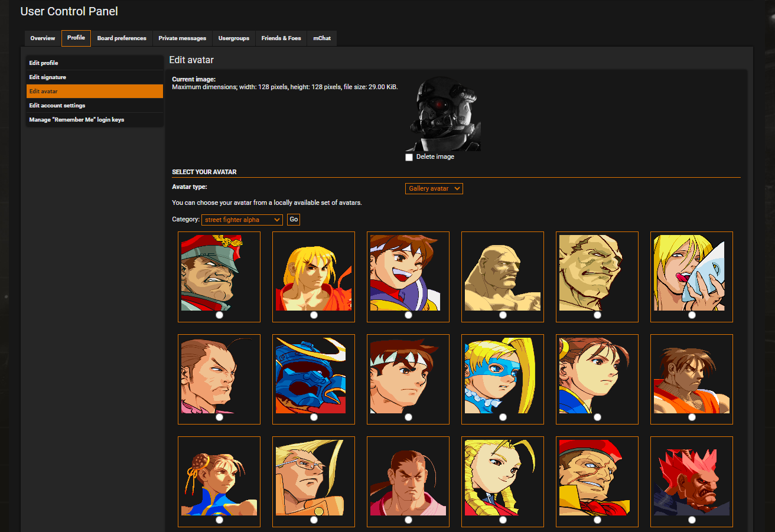Click laughing Sakura headband avatar image
775x532 pixels.
pyautogui.click(x=408, y=273)
